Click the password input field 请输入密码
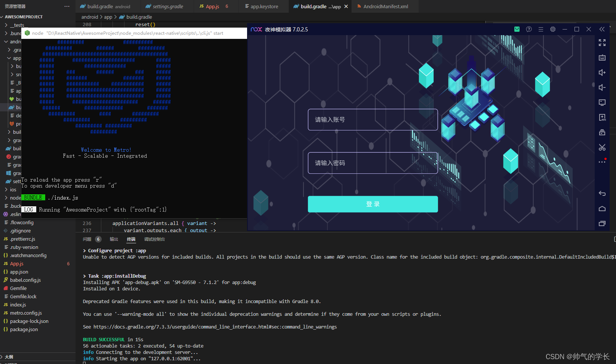Viewport: 616px width, 364px height. (373, 163)
